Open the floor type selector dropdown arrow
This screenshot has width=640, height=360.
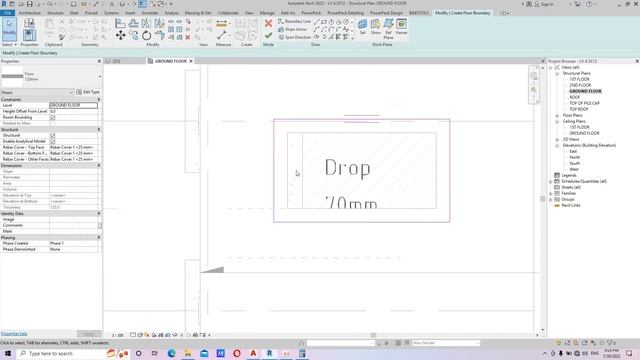[x=100, y=76]
